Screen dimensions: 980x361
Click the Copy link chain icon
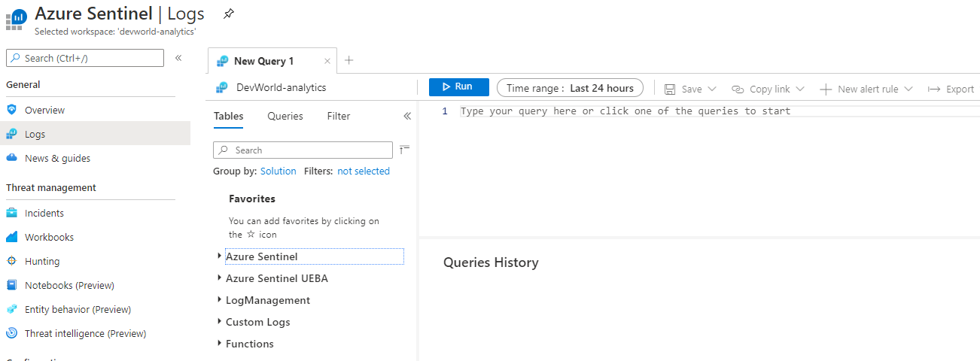738,89
